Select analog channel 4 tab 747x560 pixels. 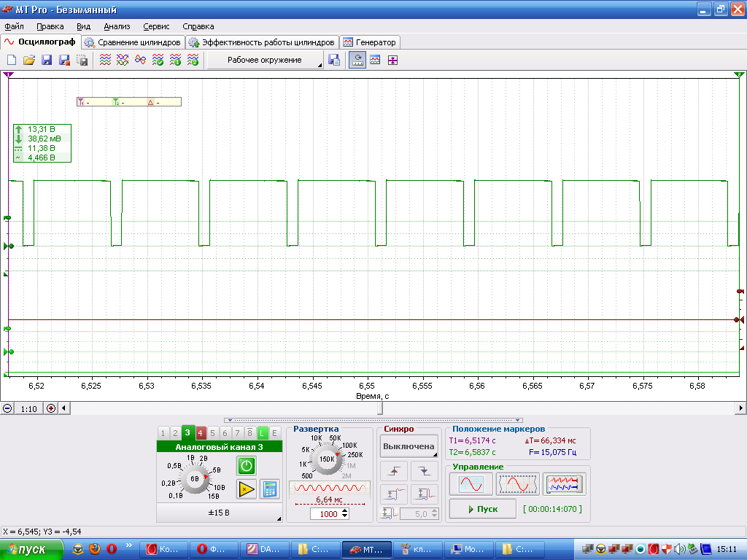(200, 433)
